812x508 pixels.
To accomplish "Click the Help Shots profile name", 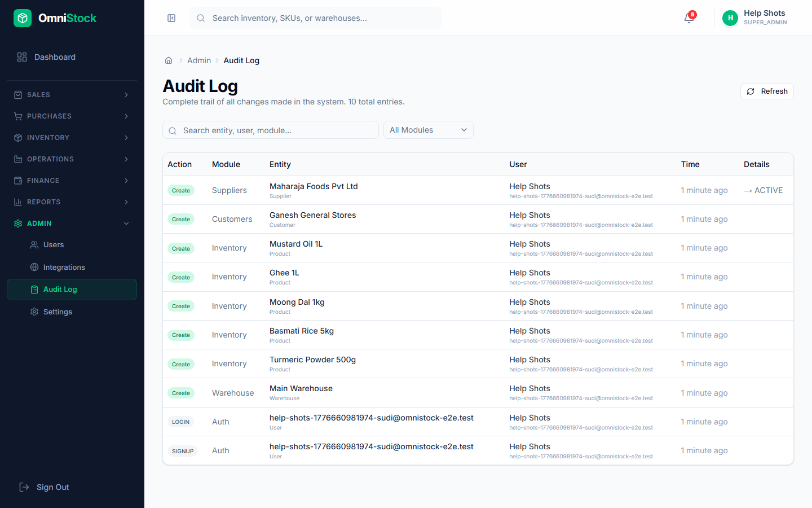I will pos(764,13).
